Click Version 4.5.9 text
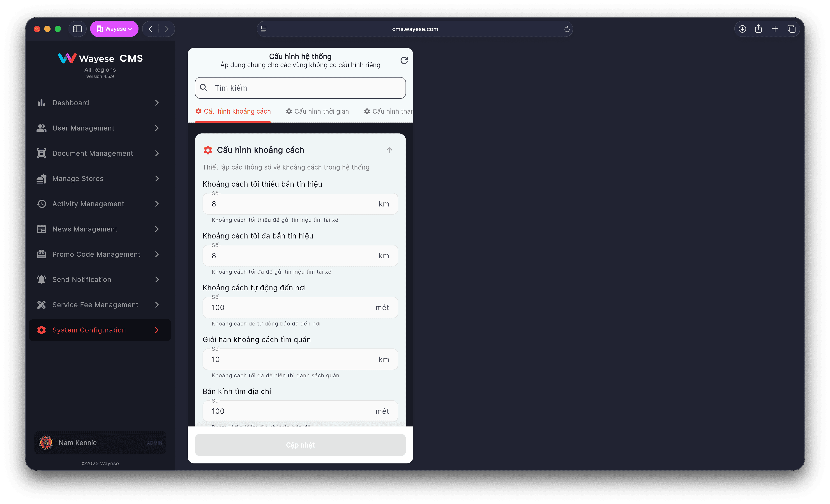 [x=100, y=76]
